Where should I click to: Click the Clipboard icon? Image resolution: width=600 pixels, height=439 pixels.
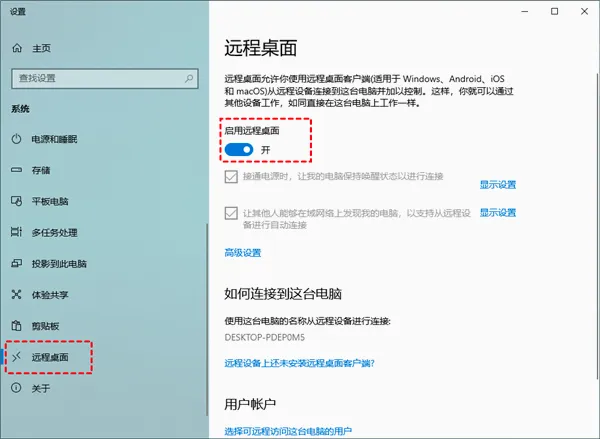(16, 326)
